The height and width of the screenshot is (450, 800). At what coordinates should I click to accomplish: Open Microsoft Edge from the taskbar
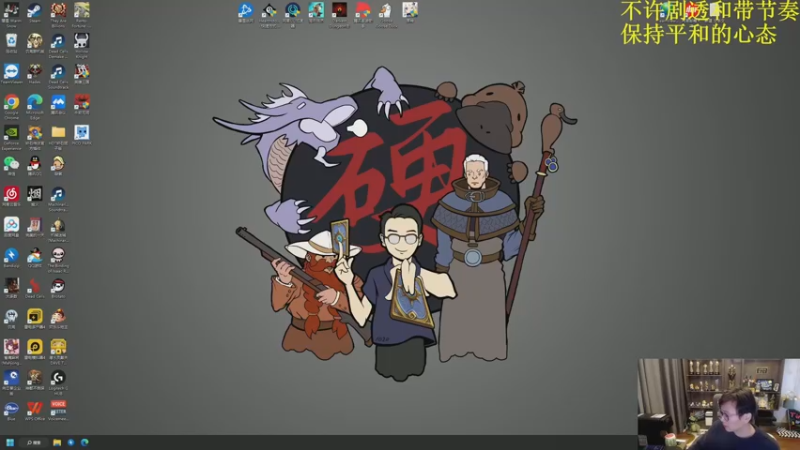tap(85, 442)
